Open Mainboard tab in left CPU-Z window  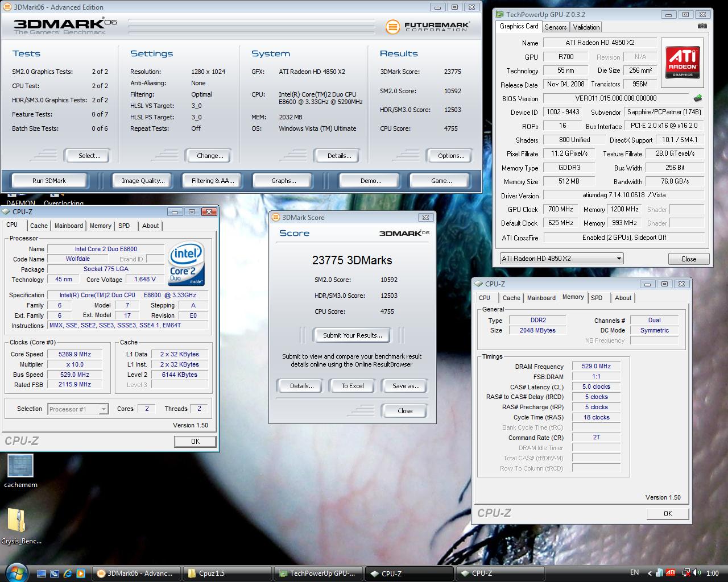[69, 226]
